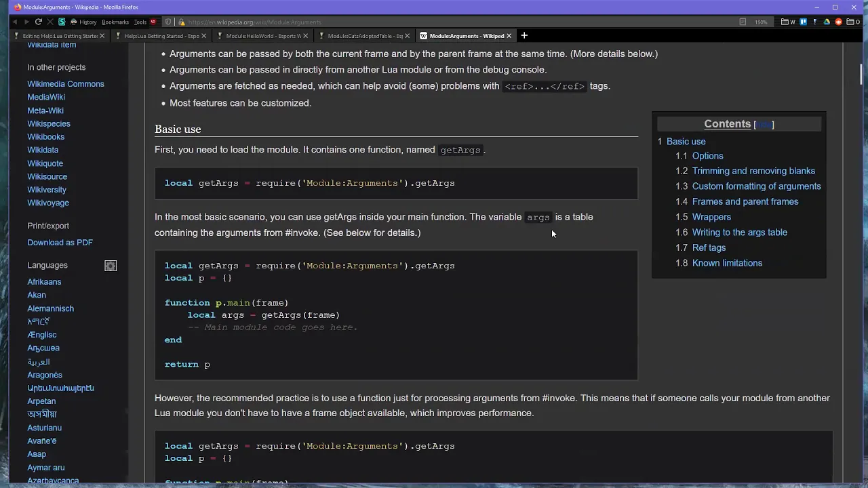Toggle reader view icon in address bar
868x488 pixels.
(x=743, y=22)
